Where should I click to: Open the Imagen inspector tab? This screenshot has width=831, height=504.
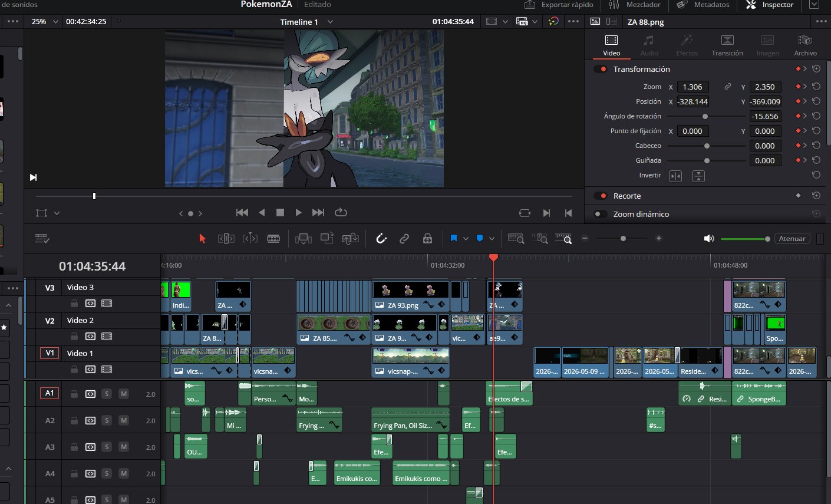(767, 45)
